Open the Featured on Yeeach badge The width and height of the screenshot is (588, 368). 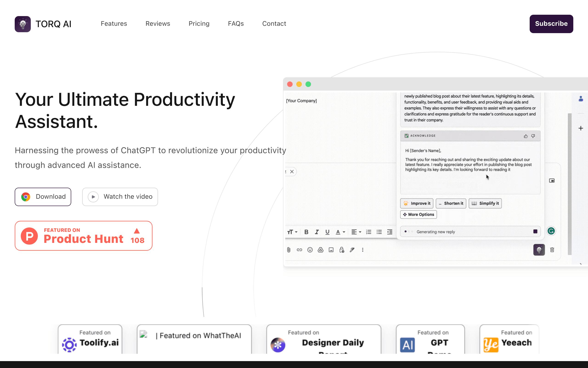click(509, 339)
